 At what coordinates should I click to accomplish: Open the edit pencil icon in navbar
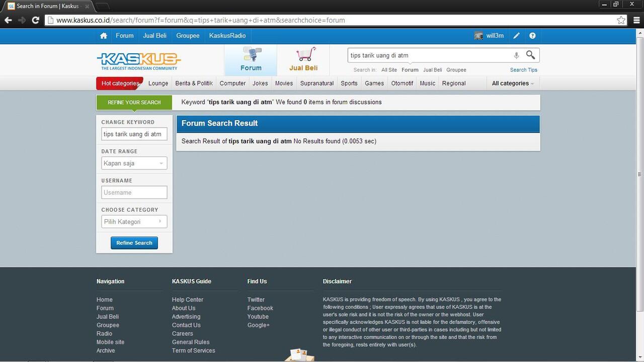click(x=516, y=36)
